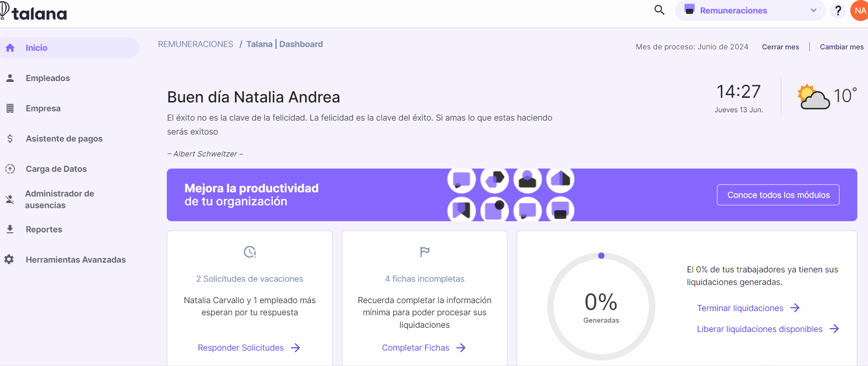The height and width of the screenshot is (366, 868).
Task: Click REMUNERACIONES breadcrumb
Action: point(195,44)
